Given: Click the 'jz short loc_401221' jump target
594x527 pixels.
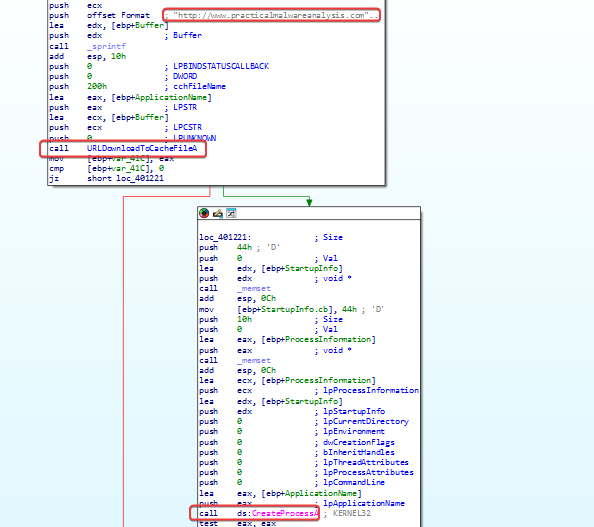Looking at the screenshot, I should point(140,178).
